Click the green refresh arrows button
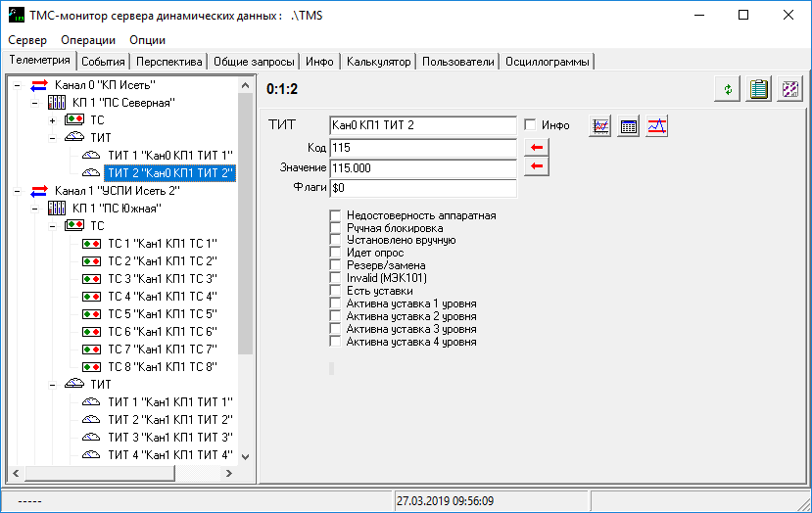The image size is (812, 513). point(728,89)
